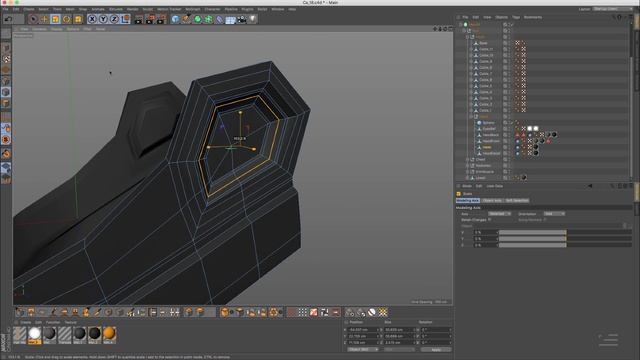This screenshot has height=360, width=640.
Task: Open the Object (Rel) coordinate dropdown
Action: tap(363, 349)
